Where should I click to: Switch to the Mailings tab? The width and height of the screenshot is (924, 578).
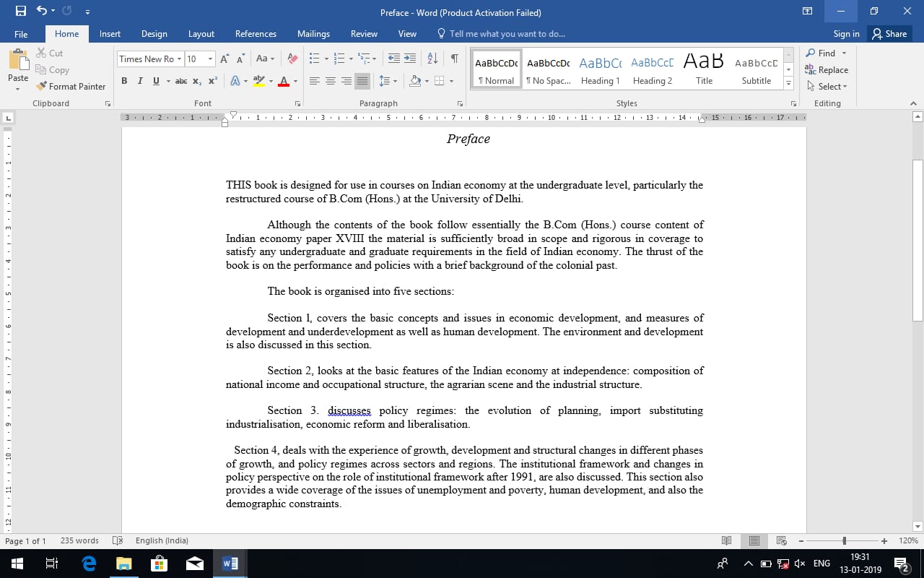pyautogui.click(x=313, y=34)
